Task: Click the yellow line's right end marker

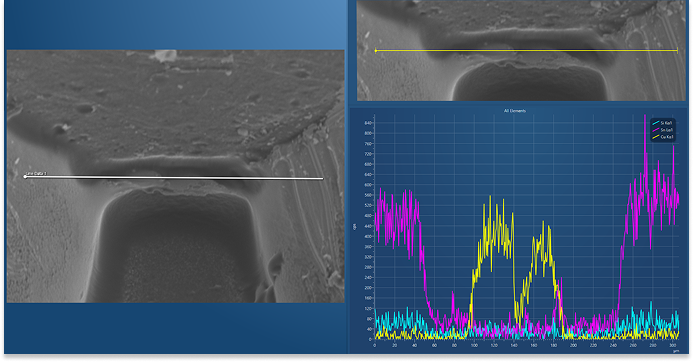Action: [678, 50]
